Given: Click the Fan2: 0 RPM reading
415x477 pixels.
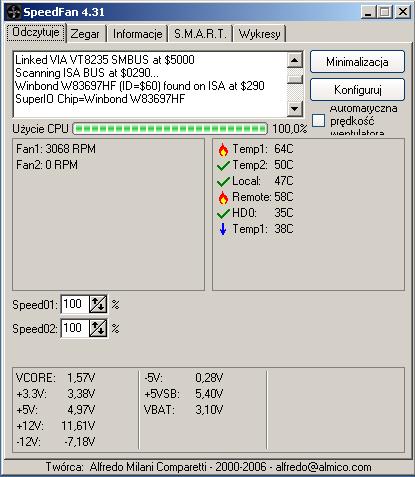Looking at the screenshot, I should (x=47, y=165).
